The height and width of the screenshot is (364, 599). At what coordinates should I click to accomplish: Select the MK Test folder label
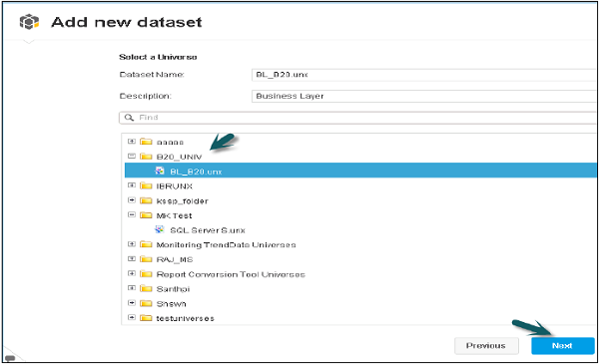coord(174,215)
